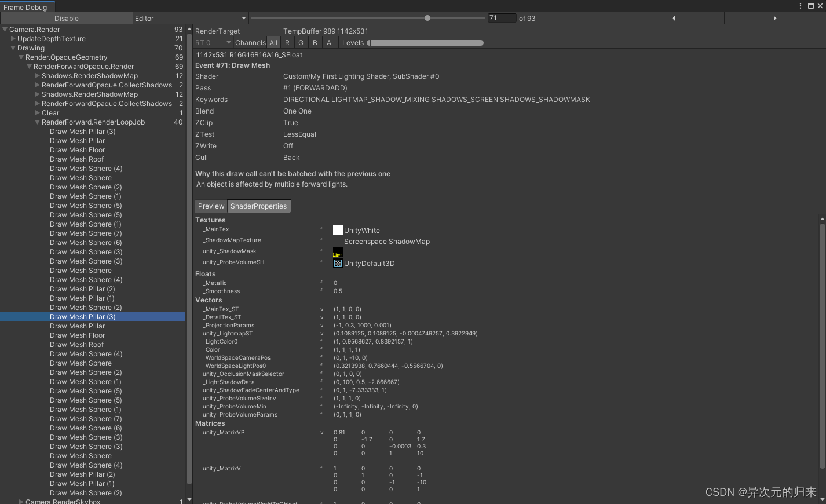Select the Frame Debug window tab
The width and height of the screenshot is (826, 504).
coord(26,7)
